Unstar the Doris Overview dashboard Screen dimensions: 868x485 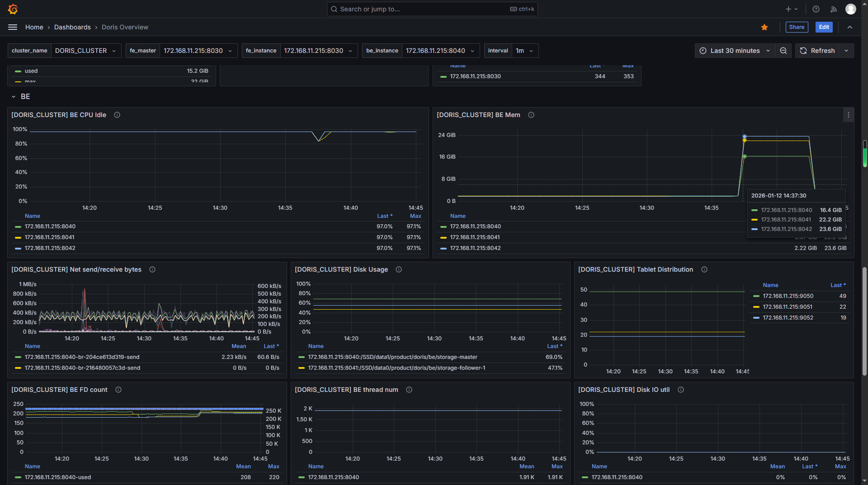point(764,27)
